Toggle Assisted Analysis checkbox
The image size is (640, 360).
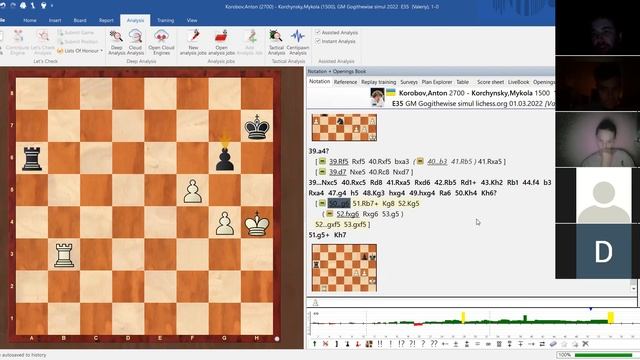(x=318, y=32)
